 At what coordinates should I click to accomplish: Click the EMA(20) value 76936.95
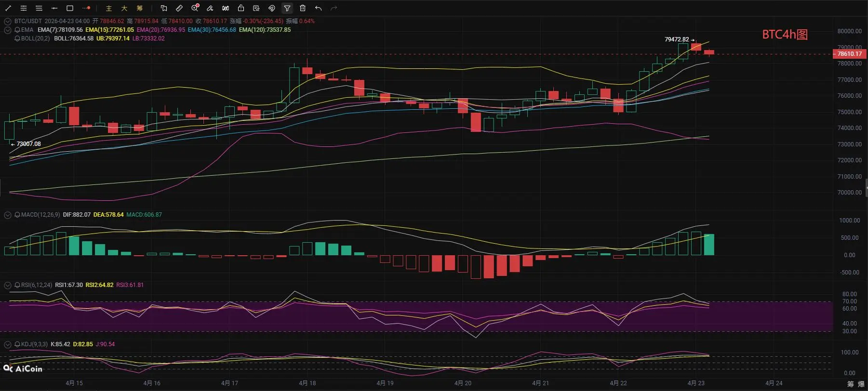point(161,30)
